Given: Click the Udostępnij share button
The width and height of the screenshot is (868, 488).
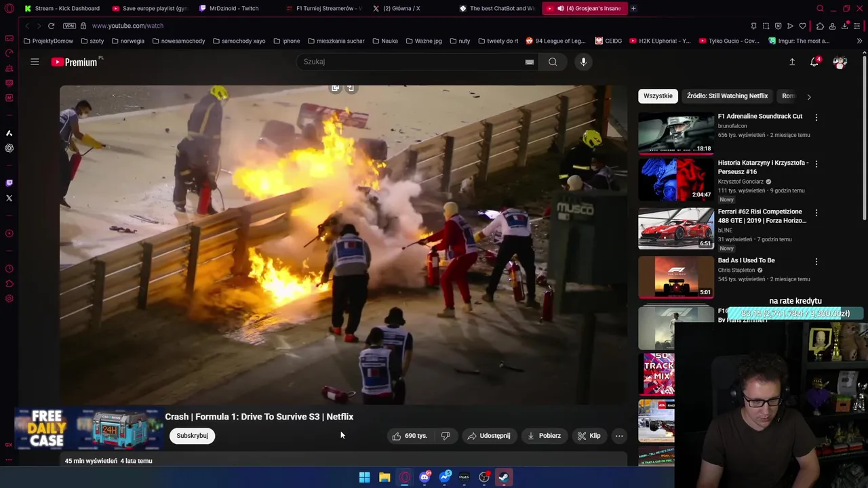Looking at the screenshot, I should click(x=489, y=436).
